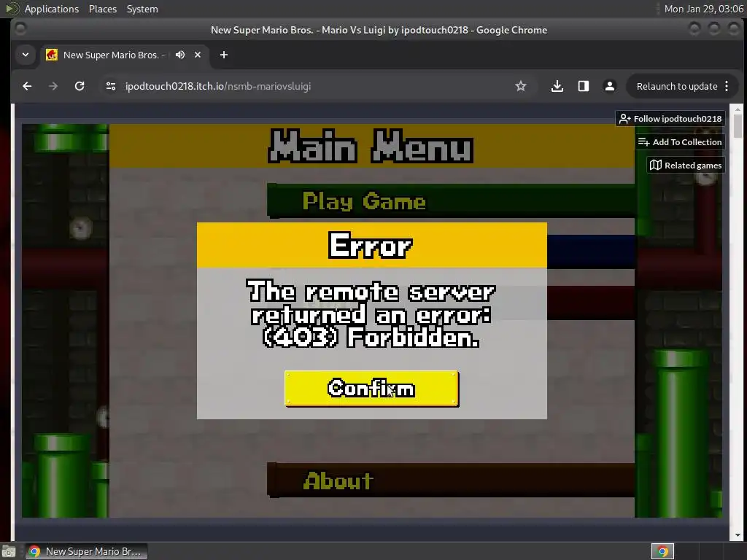Click the scrollbar down arrow

pyautogui.click(x=738, y=535)
